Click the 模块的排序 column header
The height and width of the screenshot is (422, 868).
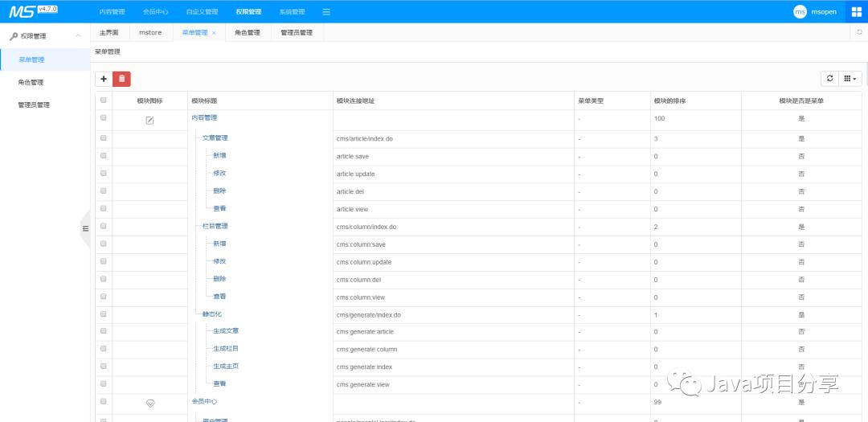[x=670, y=100]
